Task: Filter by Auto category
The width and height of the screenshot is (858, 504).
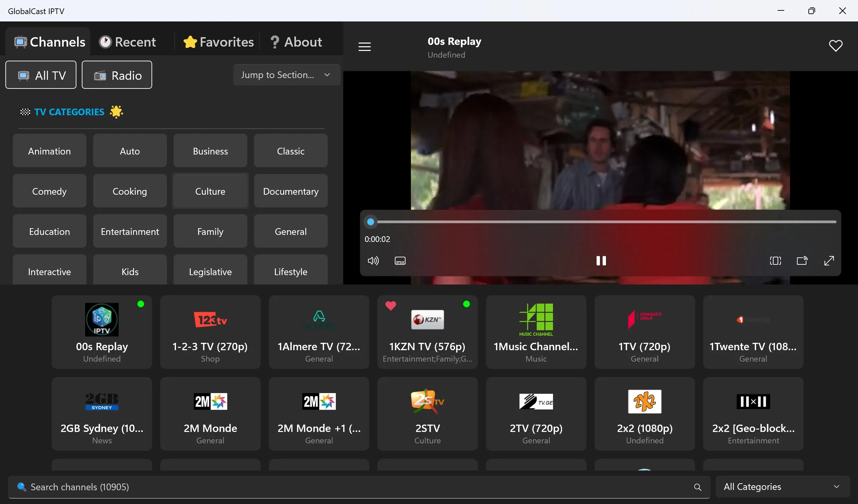Action: (x=130, y=151)
